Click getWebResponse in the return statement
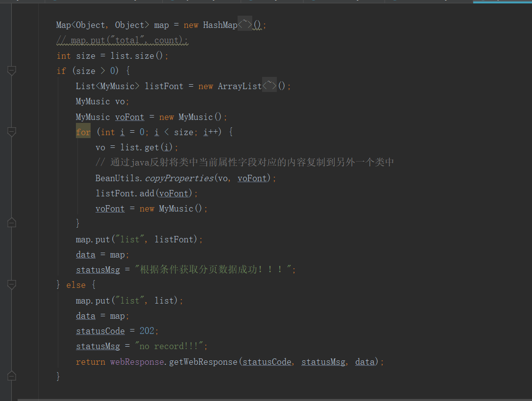The height and width of the screenshot is (401, 532). tap(203, 362)
